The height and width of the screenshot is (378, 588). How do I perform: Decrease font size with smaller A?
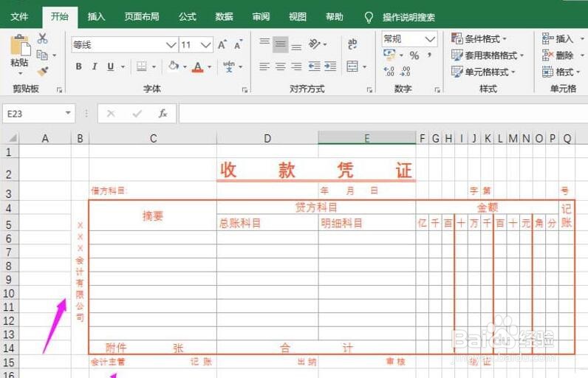(238, 44)
